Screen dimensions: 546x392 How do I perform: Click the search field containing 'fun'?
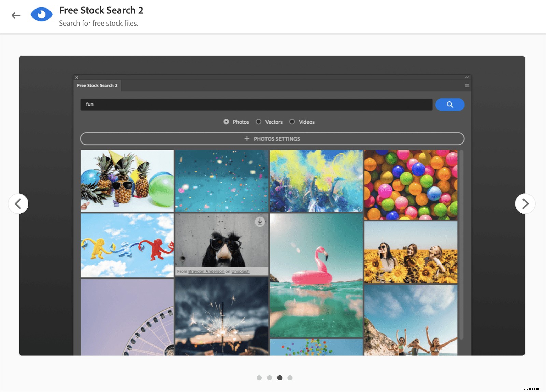tap(256, 104)
